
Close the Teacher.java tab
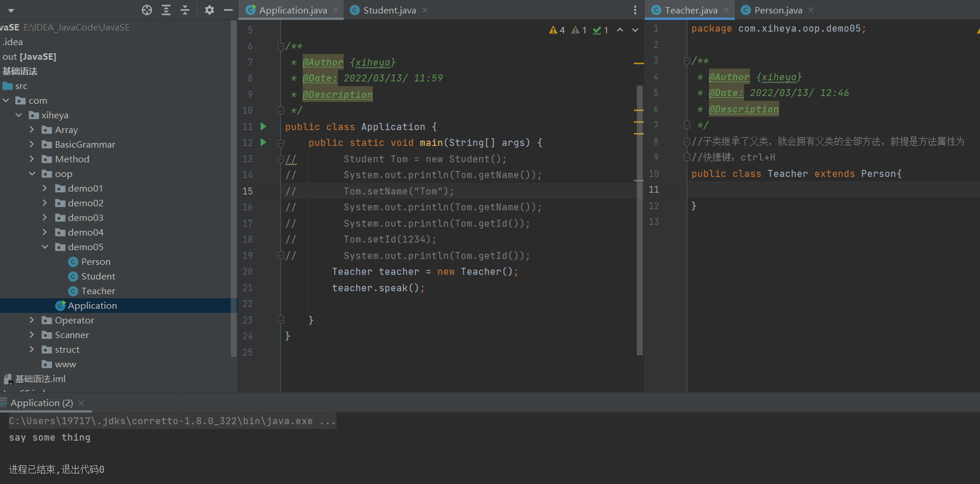[726, 10]
